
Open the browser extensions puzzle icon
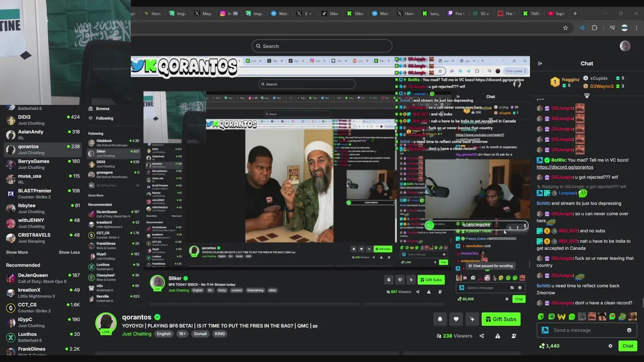594,28
